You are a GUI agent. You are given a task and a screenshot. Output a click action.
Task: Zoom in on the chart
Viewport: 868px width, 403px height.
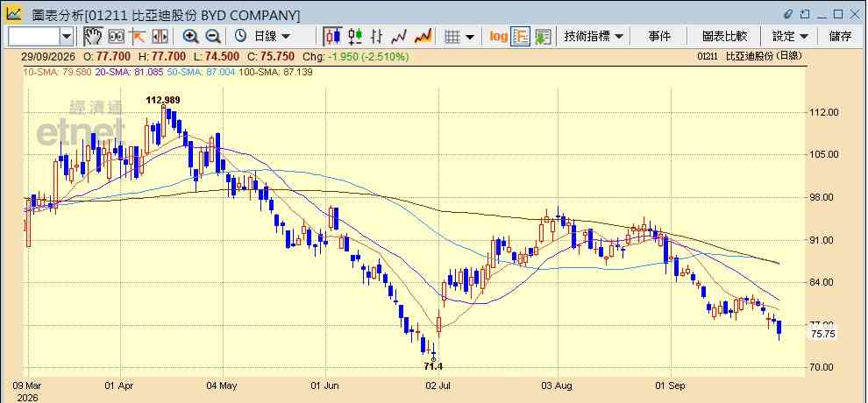[190, 37]
